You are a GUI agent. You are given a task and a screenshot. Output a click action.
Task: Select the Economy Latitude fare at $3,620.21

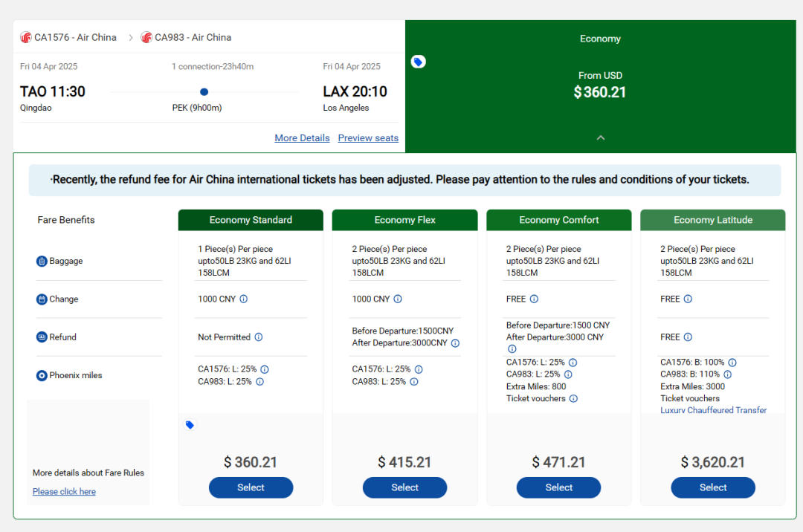coord(713,487)
